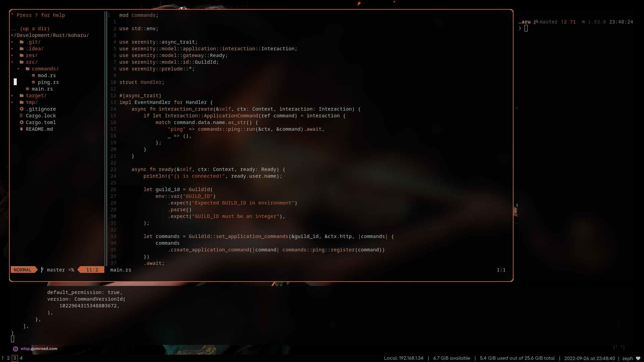Expand the .idea/ folder
Viewport: 644px width, 362px height.
coord(12,49)
